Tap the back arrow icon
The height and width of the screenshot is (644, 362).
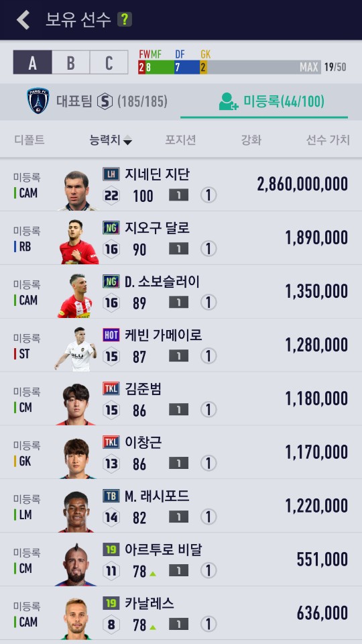pos(23,19)
